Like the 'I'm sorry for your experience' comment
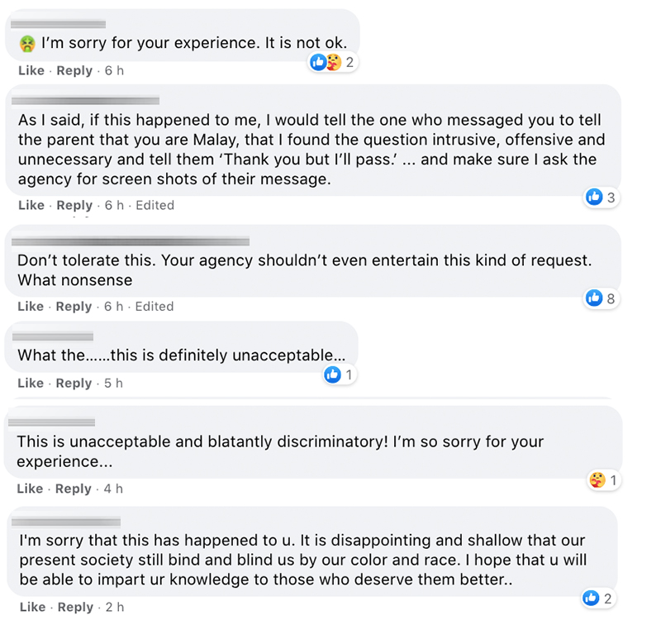This screenshot has height=644, width=661. coord(31,70)
